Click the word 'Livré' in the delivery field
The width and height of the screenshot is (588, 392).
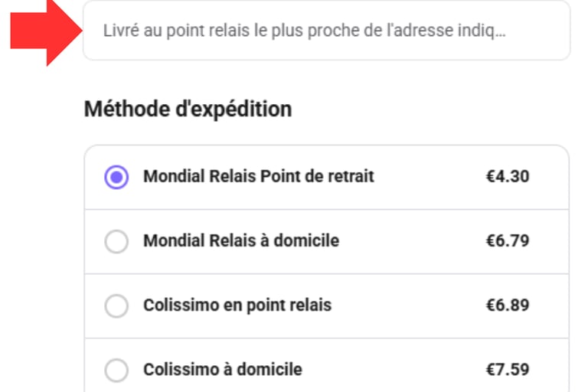point(117,31)
